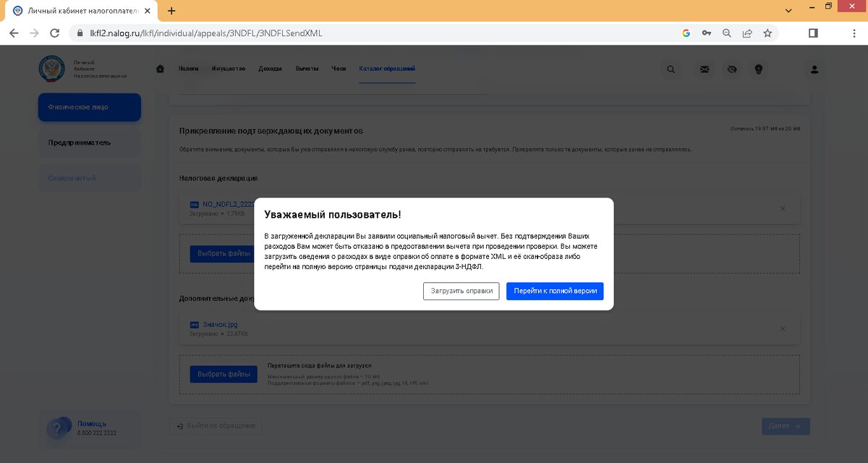The image size is (868, 463).
Task: Go forward in browser history
Action: 34,33
